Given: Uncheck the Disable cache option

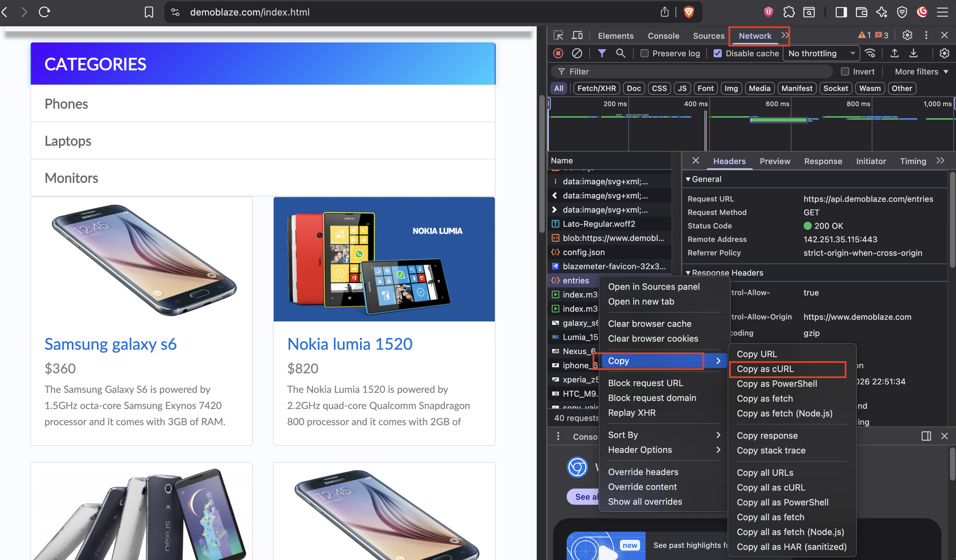Looking at the screenshot, I should pos(717,54).
